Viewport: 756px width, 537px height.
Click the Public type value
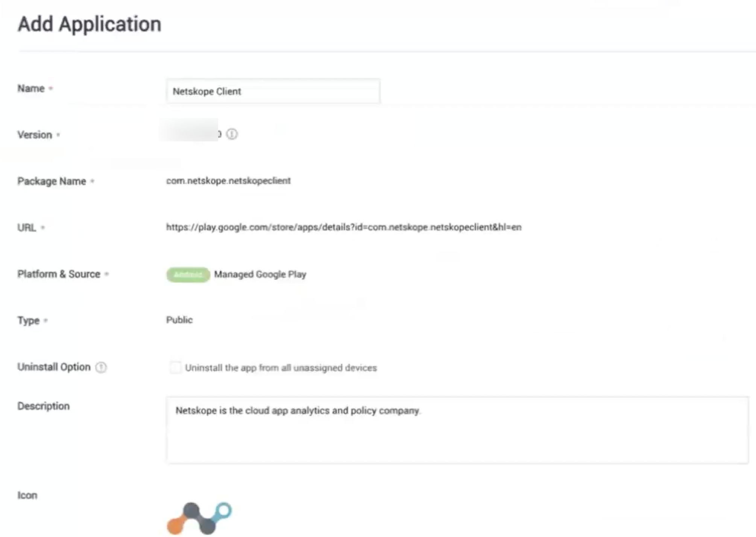[x=179, y=320]
